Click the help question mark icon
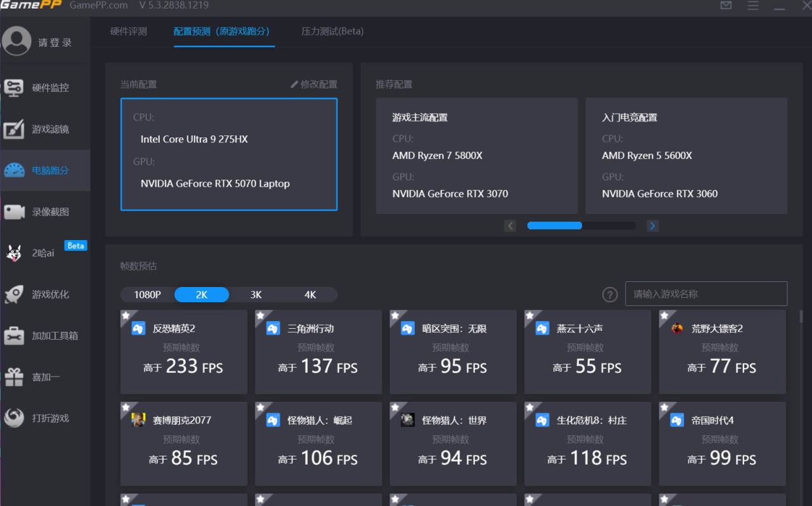This screenshot has height=506, width=812. tap(610, 295)
